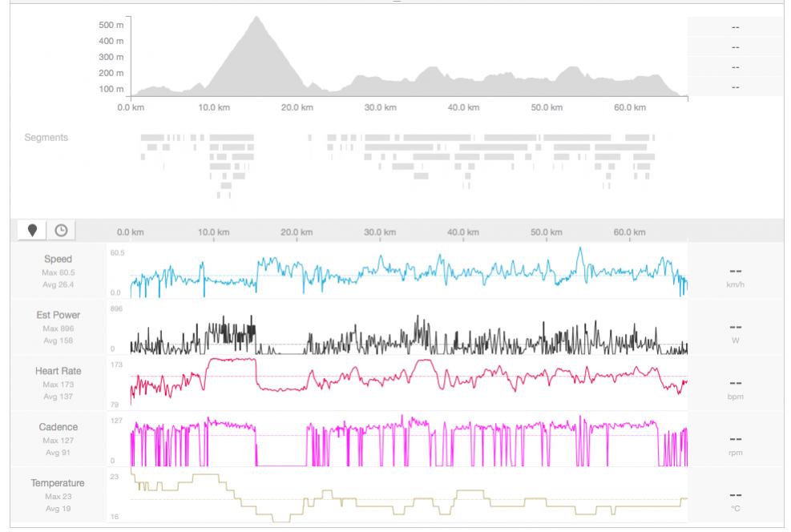Screen dimensions: 791x532
Task: Click the Heart Rate stream label
Action: pos(58,371)
